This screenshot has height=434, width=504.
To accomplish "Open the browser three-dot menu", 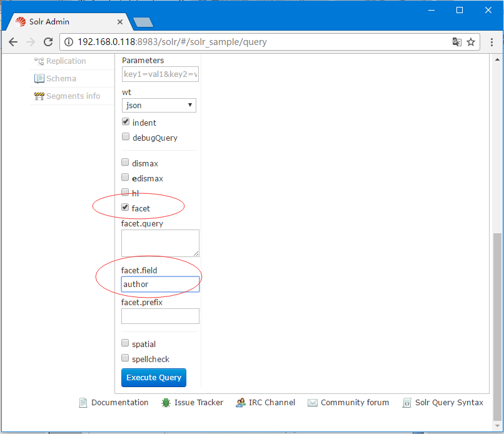I will coord(491,42).
